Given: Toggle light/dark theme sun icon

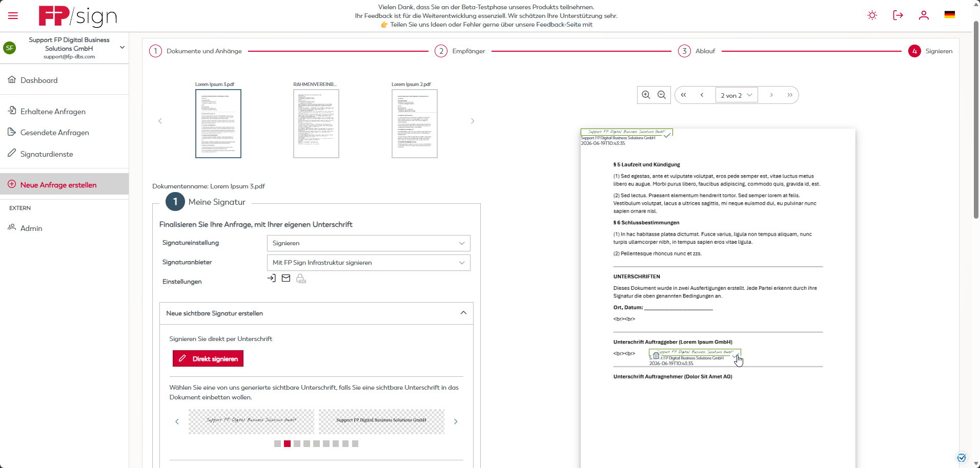Looking at the screenshot, I should (x=872, y=15).
